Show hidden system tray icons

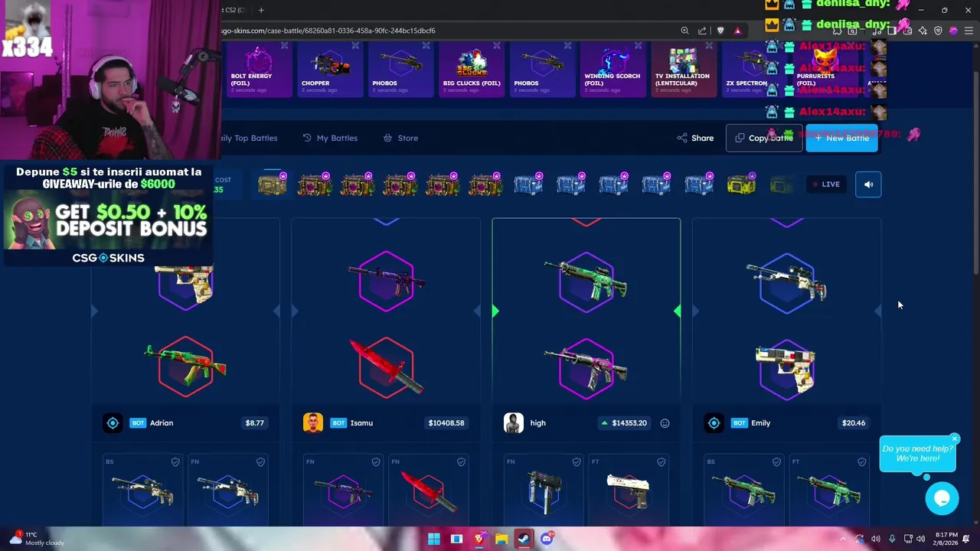click(843, 539)
